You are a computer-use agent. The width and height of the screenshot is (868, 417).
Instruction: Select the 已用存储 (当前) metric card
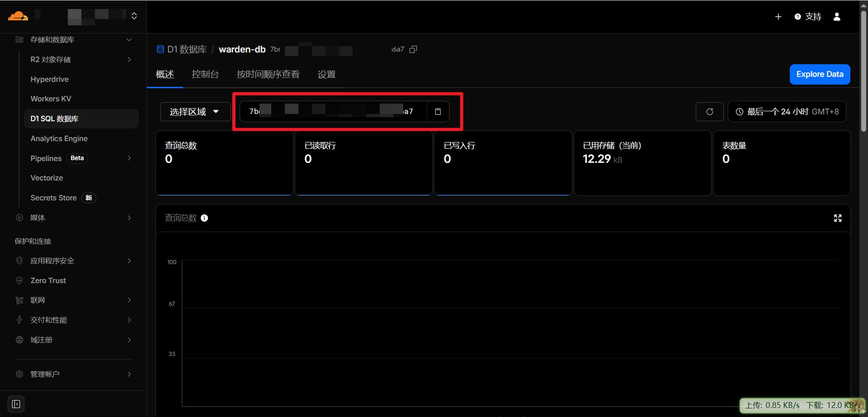[x=642, y=163]
